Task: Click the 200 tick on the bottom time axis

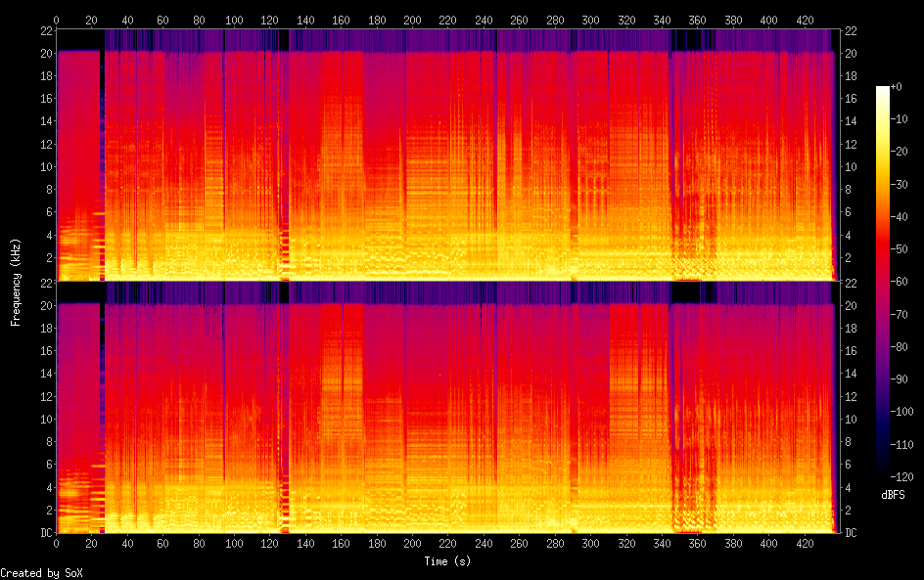Action: [412, 543]
